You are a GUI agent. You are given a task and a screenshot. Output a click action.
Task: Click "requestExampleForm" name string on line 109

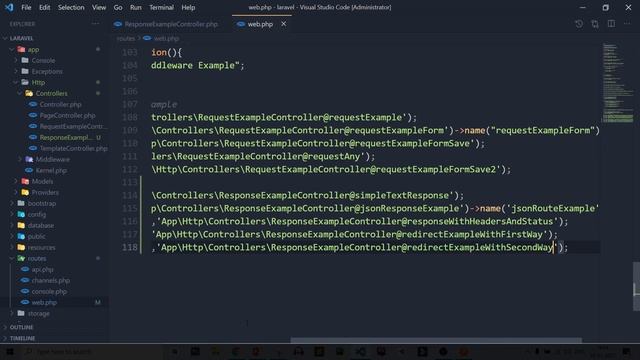point(542,130)
